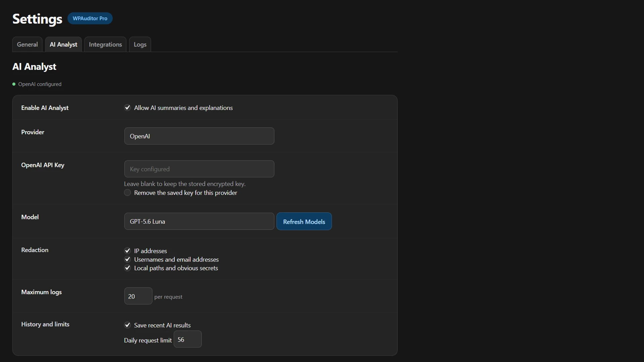Click the Enable AI Analyst label
644x362 pixels.
45,108
